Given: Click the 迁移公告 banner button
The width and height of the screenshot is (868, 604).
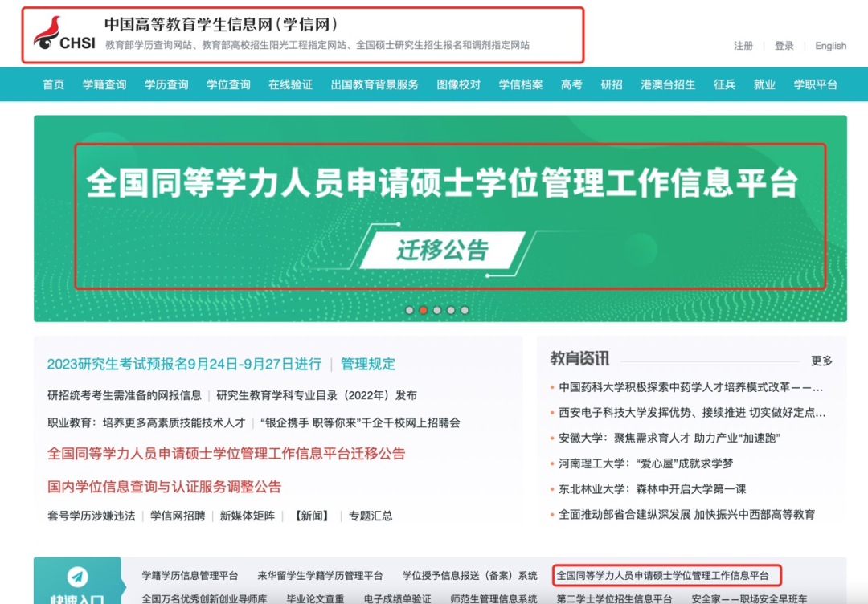Looking at the screenshot, I should point(442,250).
